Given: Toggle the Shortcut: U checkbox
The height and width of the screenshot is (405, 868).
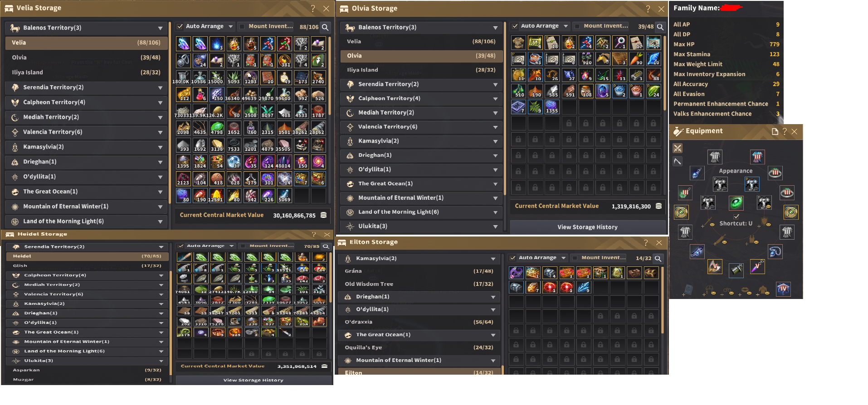Looking at the screenshot, I should coord(736,217).
